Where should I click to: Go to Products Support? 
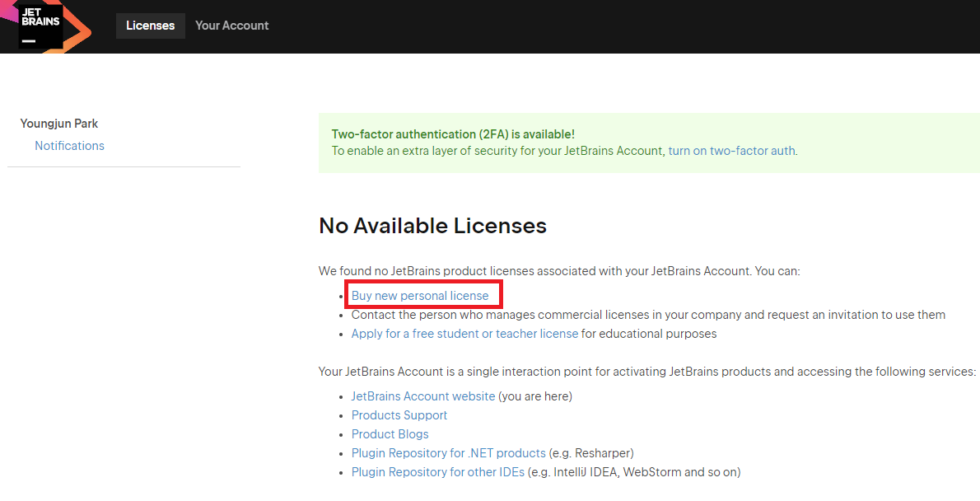pos(399,415)
